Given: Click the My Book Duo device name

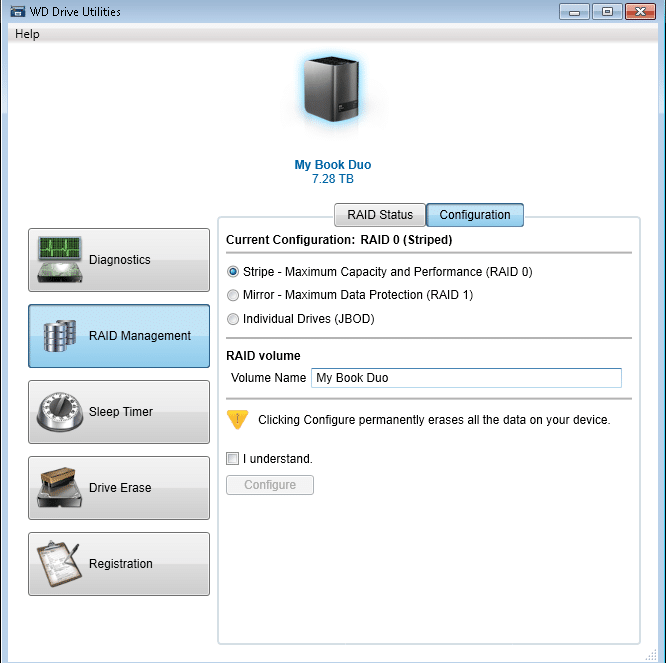Looking at the screenshot, I should coord(333,165).
